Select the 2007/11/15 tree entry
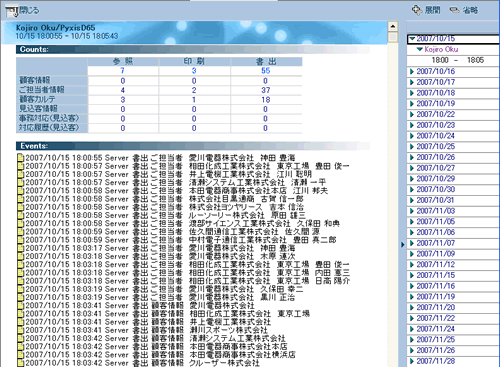Image resolution: width=500 pixels, height=367 pixels. (x=436, y=275)
